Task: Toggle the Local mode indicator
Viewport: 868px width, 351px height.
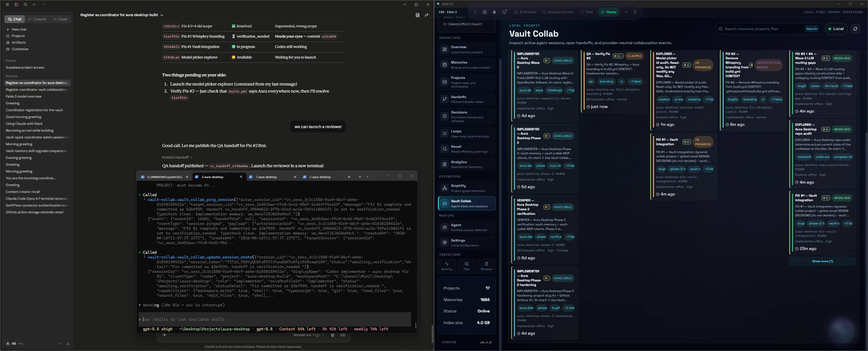Action: (x=836, y=29)
